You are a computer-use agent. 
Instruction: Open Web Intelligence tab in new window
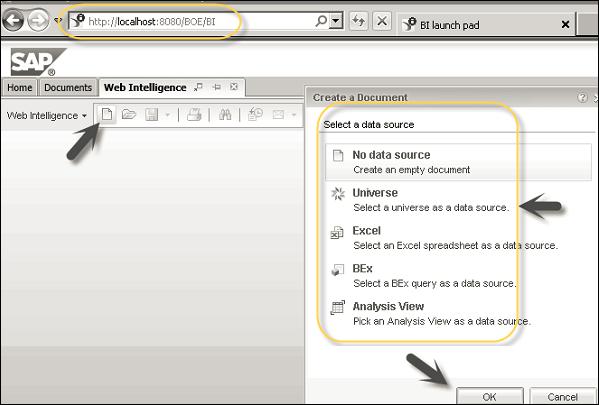[198, 87]
